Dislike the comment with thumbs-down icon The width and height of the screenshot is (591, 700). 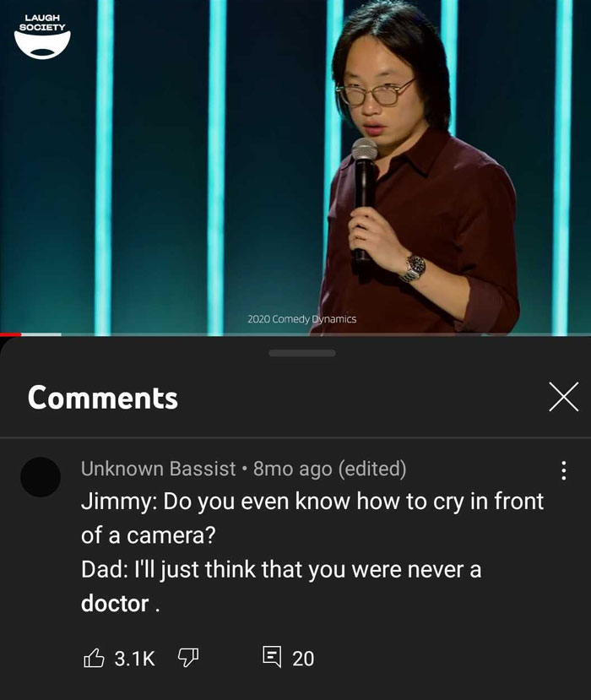pyautogui.click(x=188, y=658)
